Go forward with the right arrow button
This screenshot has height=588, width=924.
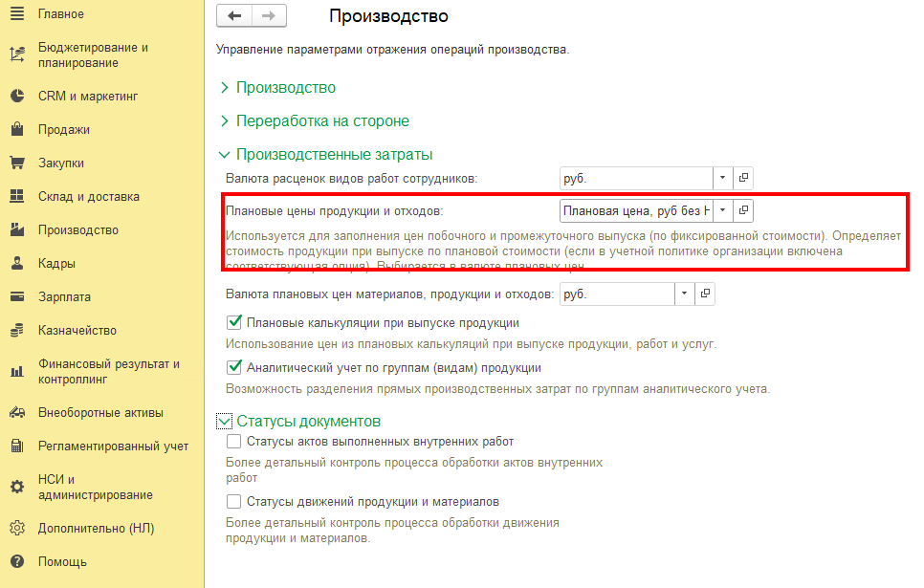[x=269, y=16]
